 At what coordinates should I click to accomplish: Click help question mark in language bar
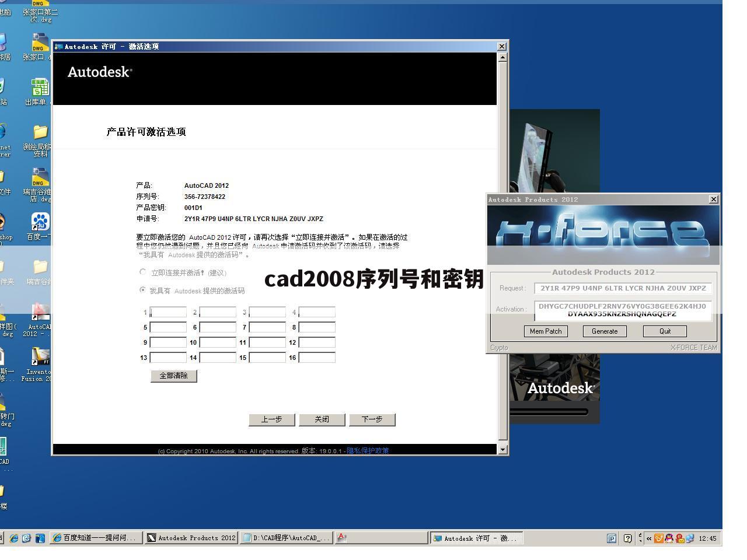click(x=627, y=538)
